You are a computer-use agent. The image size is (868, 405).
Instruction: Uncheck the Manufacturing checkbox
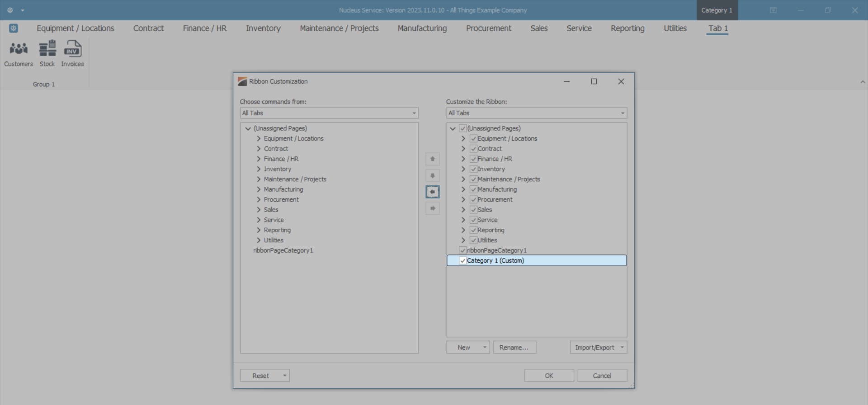coord(473,189)
